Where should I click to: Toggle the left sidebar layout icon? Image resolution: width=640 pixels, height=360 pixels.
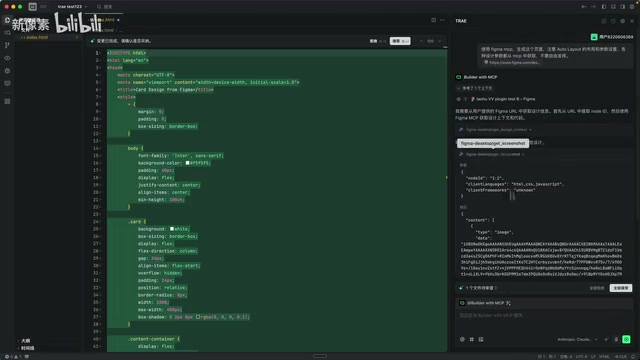click(604, 7)
